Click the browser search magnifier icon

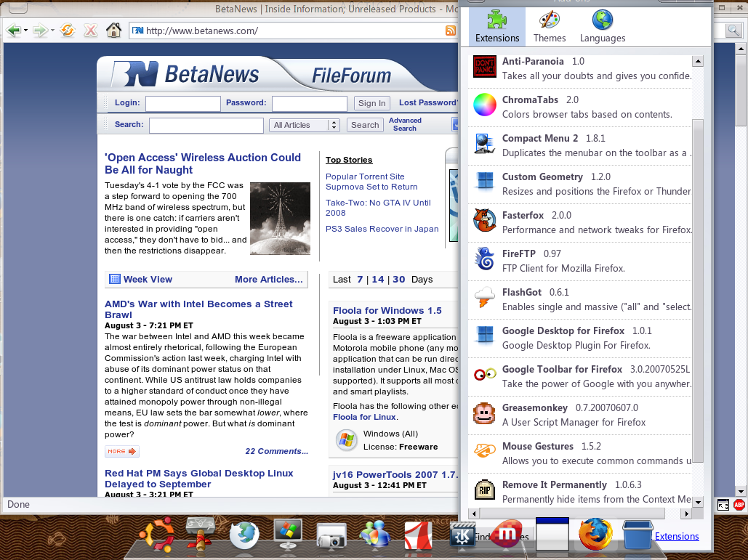pyautogui.click(x=733, y=31)
